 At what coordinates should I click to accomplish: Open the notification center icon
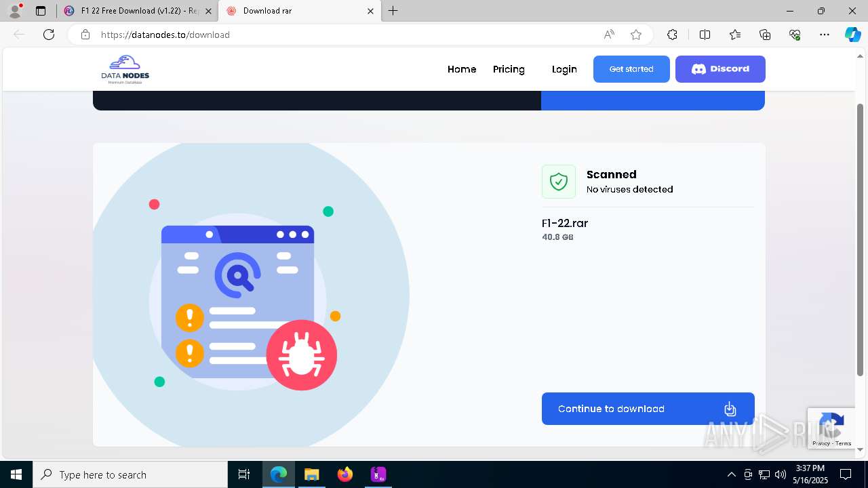point(846,474)
